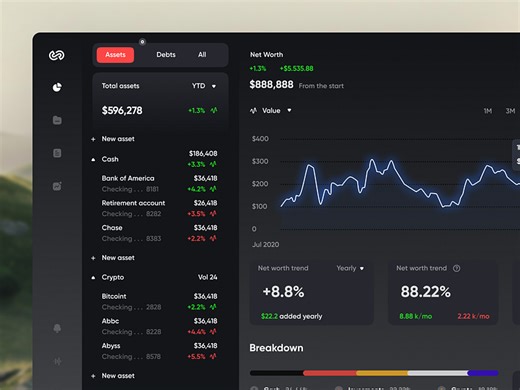520x390 pixels.
Task: Open Bitcoint asset entry
Action: [x=159, y=302]
